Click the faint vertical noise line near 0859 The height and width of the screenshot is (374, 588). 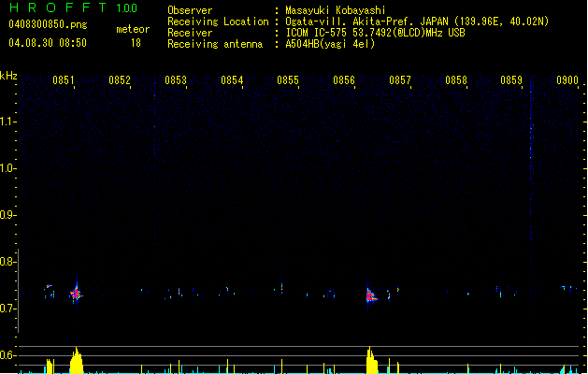[531, 195]
